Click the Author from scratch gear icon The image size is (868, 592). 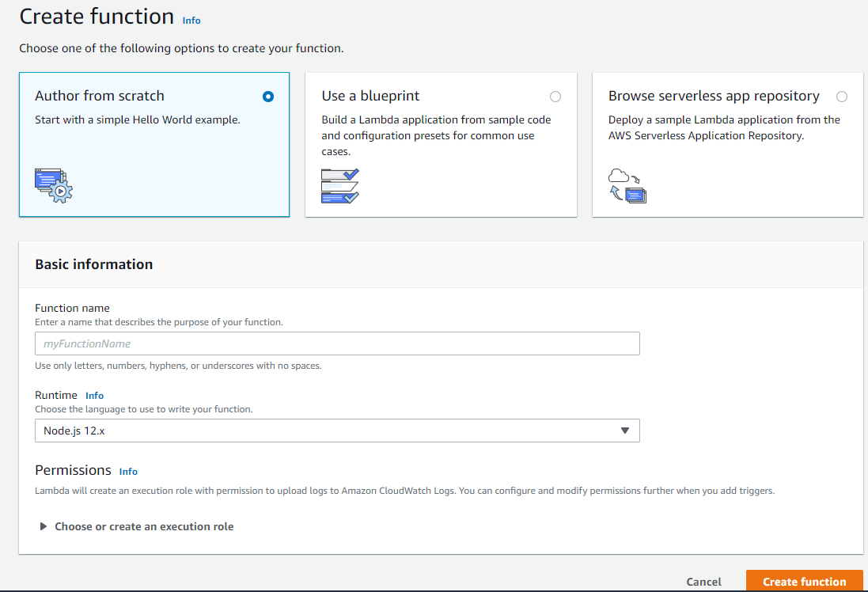click(x=53, y=185)
